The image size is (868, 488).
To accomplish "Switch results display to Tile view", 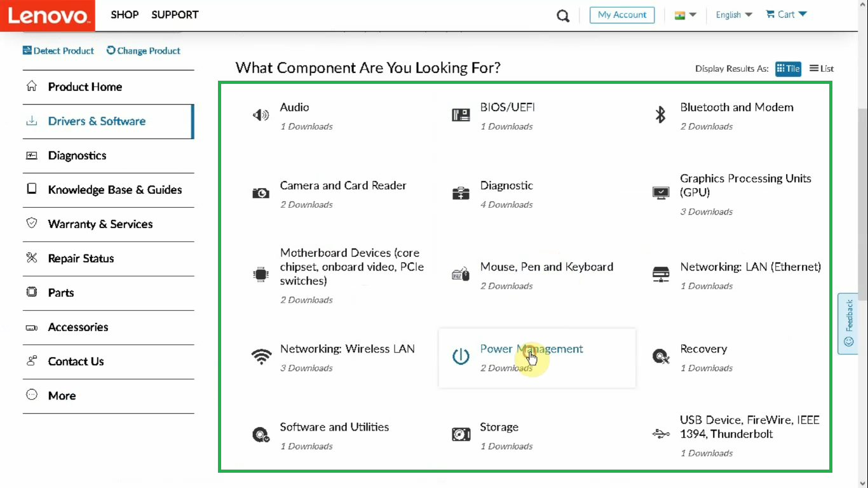I will pyautogui.click(x=788, y=69).
